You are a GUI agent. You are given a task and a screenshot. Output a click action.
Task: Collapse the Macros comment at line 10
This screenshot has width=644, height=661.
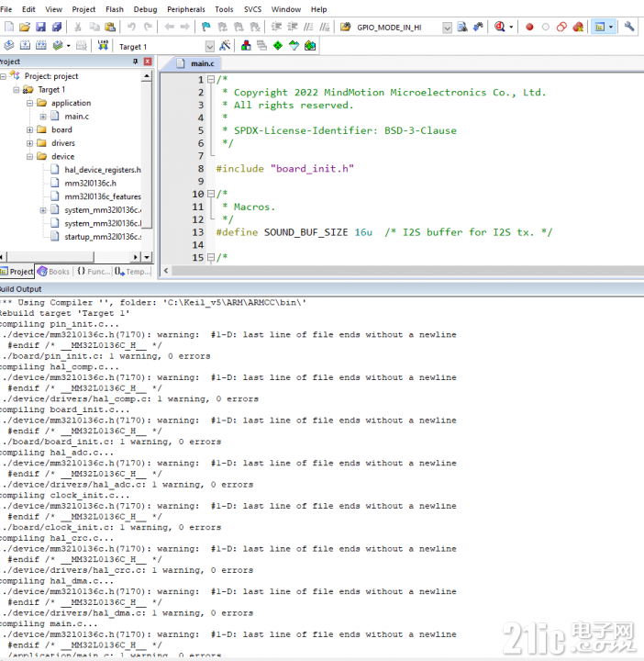coord(211,194)
